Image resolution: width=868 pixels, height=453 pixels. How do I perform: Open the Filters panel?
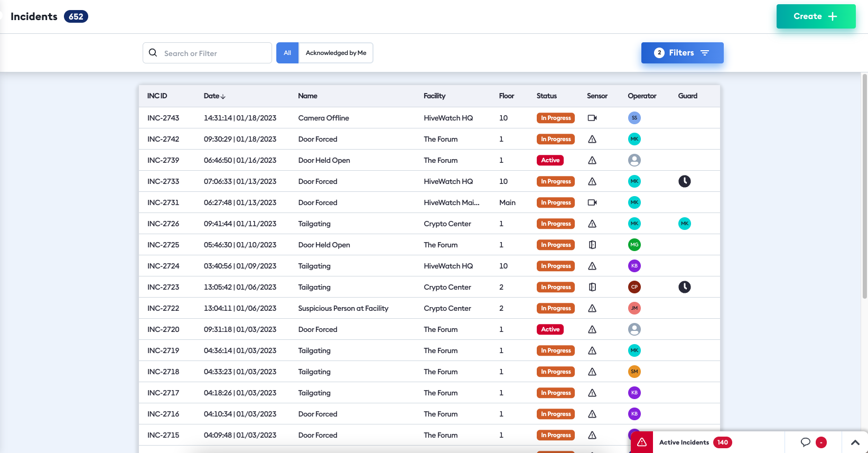tap(682, 53)
